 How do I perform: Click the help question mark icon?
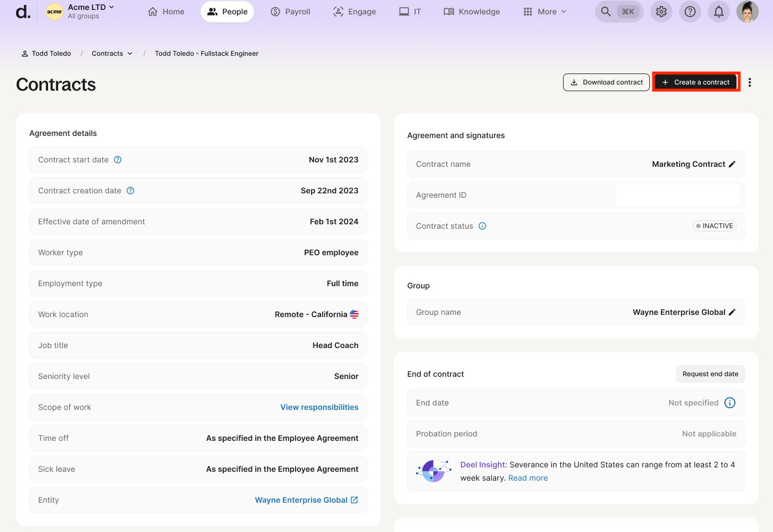[690, 12]
